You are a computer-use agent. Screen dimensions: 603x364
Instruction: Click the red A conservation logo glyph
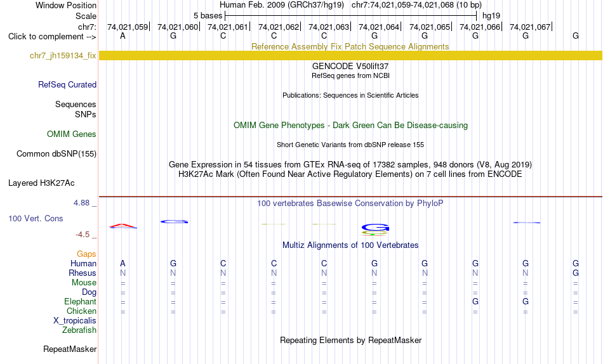pos(123,226)
